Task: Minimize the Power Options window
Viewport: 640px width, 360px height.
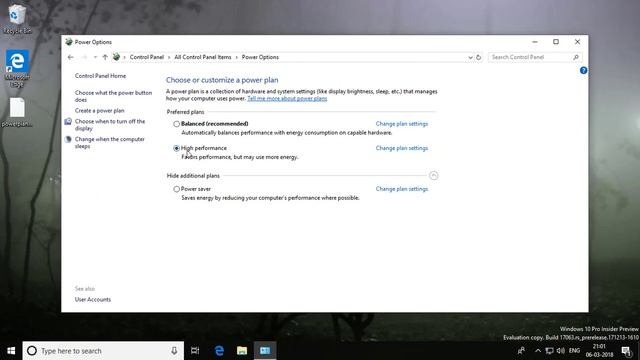Action: tap(535, 42)
